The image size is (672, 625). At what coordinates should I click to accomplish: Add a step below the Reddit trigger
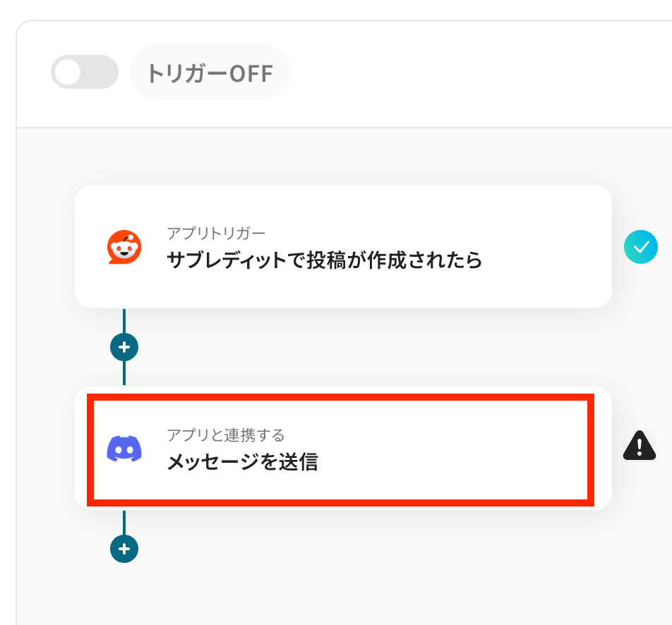tap(124, 347)
